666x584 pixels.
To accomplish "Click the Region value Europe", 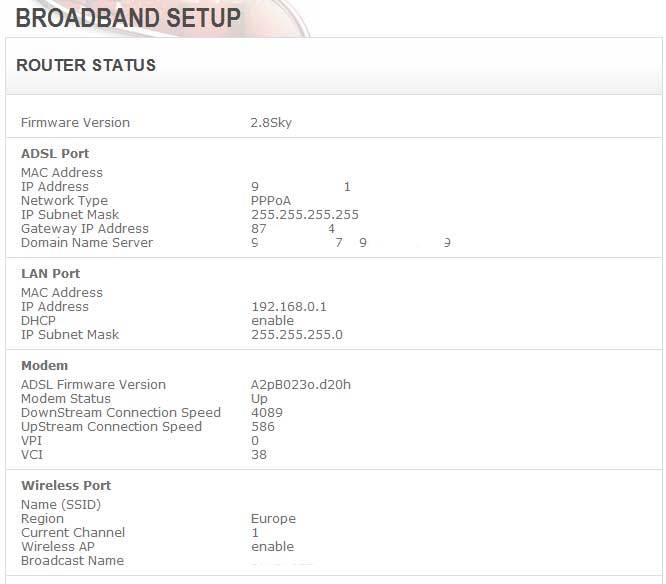I will [273, 519].
